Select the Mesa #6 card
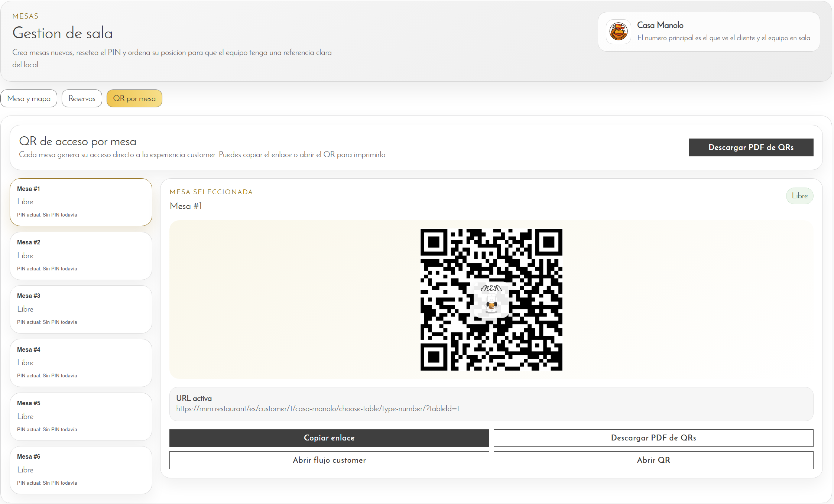 point(81,470)
